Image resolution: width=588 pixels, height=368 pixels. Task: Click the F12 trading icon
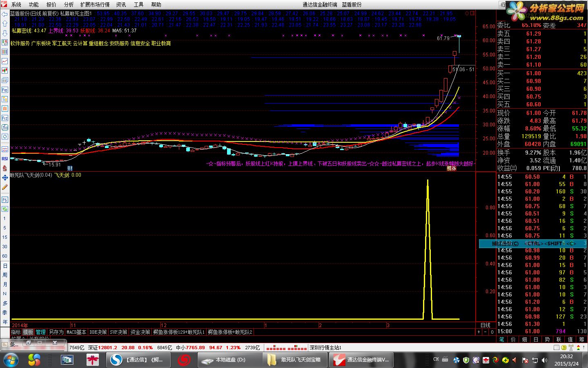pos(5,118)
